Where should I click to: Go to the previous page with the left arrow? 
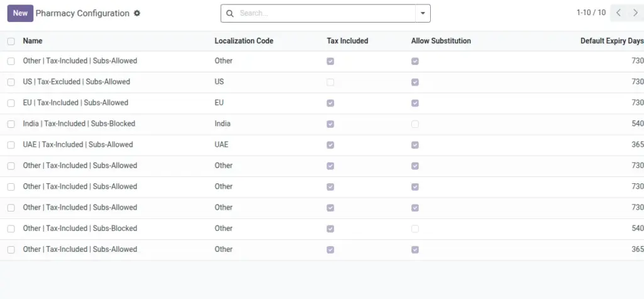coord(619,13)
